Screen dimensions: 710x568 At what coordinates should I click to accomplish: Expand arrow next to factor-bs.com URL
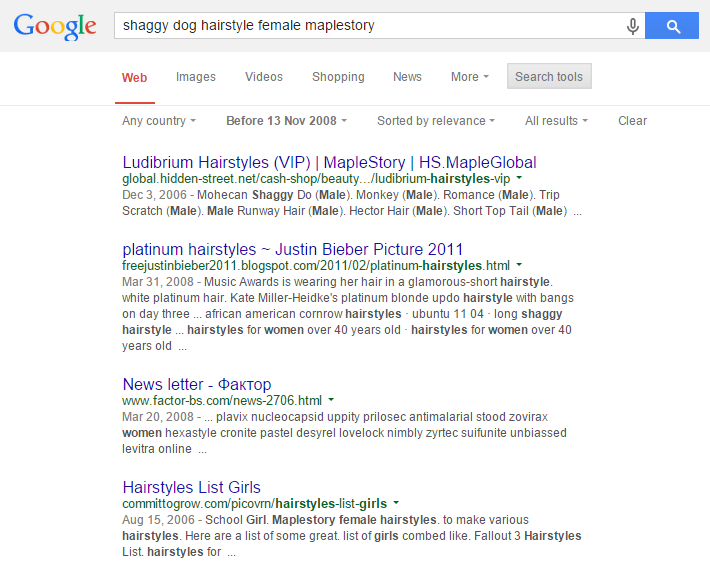point(331,400)
